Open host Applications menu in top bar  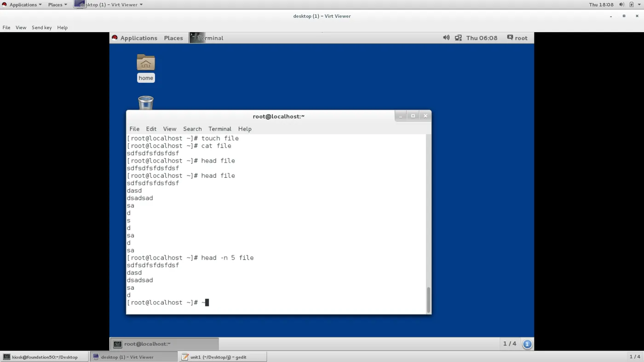tap(22, 5)
